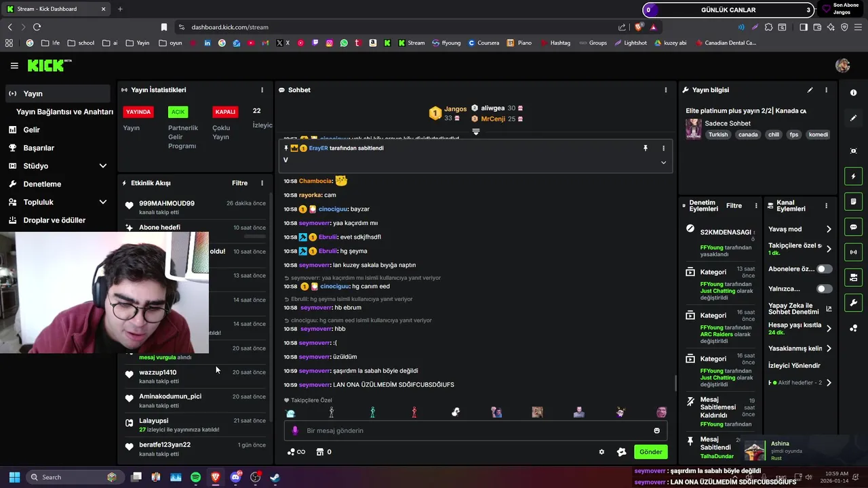
Task: Click the chat panel scrollbar
Action: click(675, 383)
